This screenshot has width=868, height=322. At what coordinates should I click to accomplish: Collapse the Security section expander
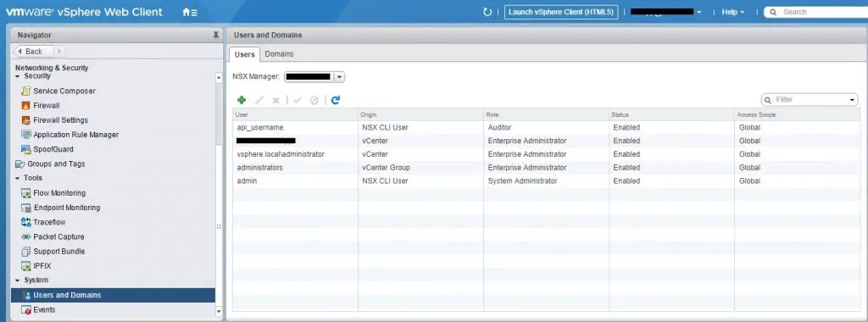pyautogui.click(x=18, y=76)
